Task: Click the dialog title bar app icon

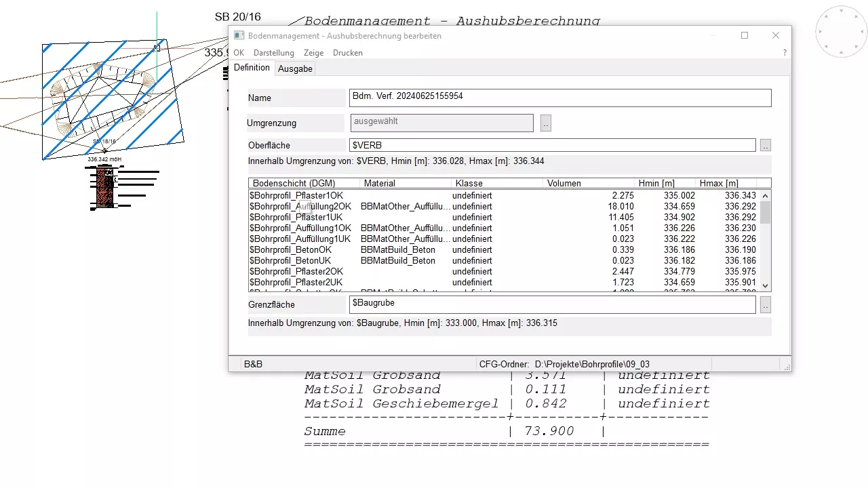Action: 239,35
